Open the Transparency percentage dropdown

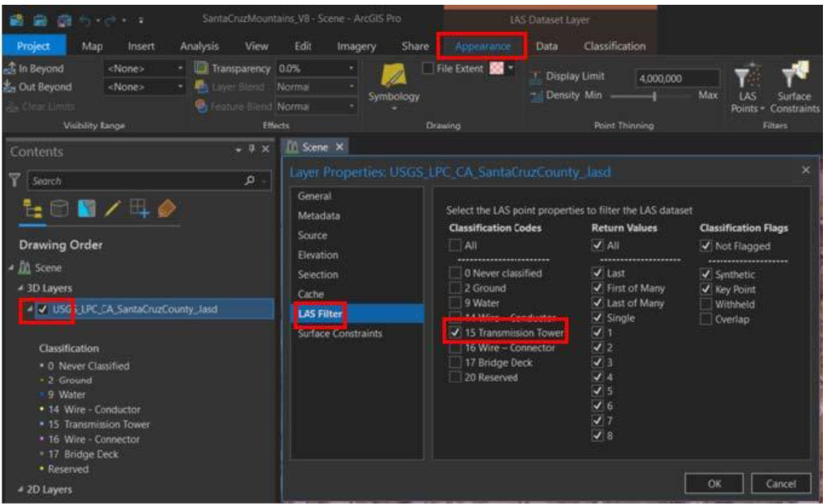(352, 68)
